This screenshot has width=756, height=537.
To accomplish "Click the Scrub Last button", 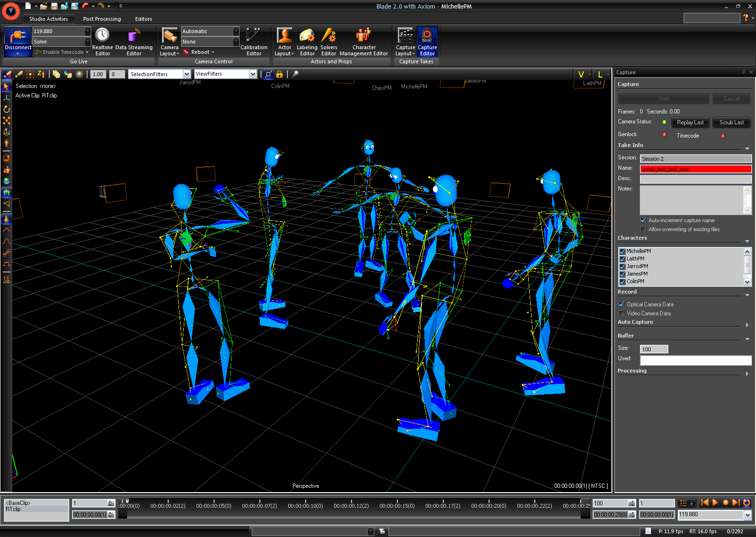I will pyautogui.click(x=731, y=122).
